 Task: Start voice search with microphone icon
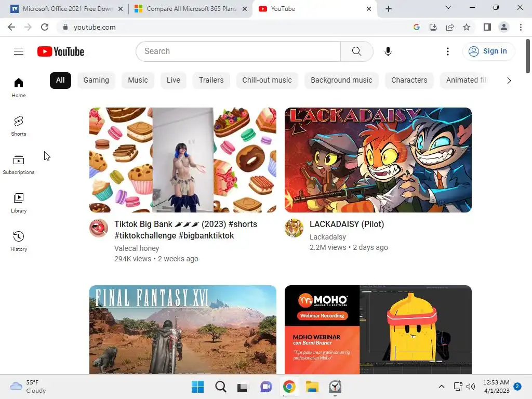click(x=388, y=51)
